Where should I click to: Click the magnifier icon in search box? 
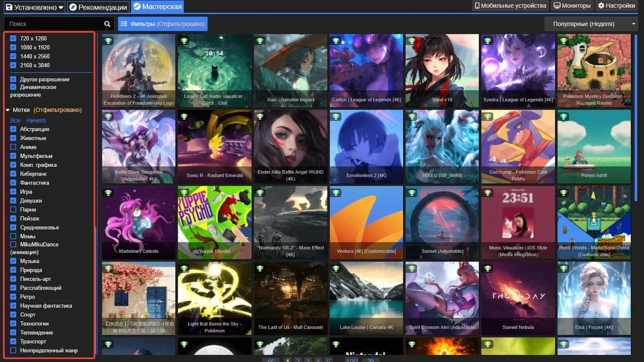pyautogui.click(x=107, y=24)
